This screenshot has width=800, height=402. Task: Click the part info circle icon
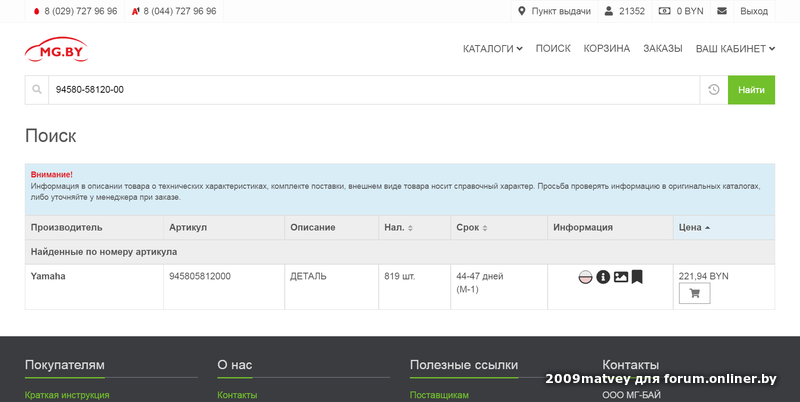603,277
